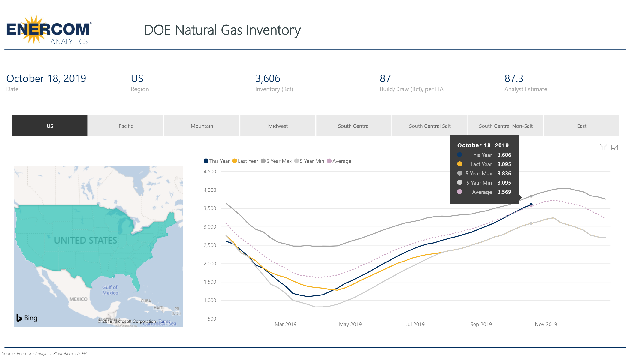The width and height of the screenshot is (628, 364).
Task: Choose South Central Non-Salt tab
Action: pos(506,126)
